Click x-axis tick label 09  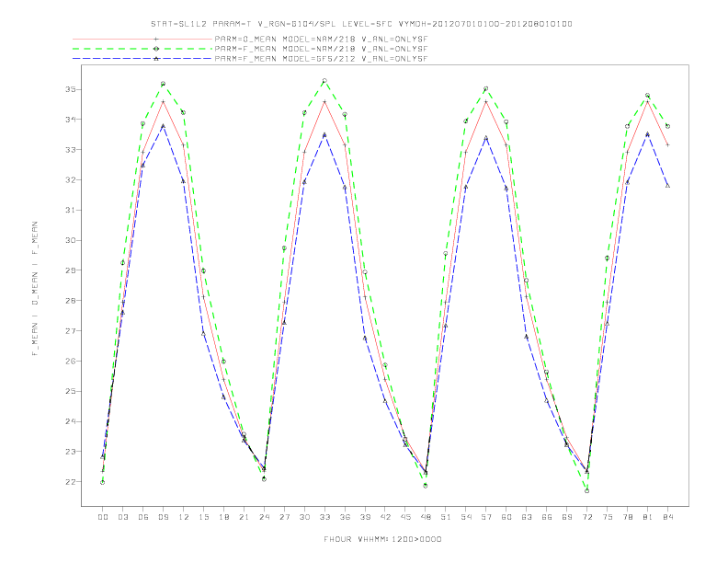click(164, 517)
